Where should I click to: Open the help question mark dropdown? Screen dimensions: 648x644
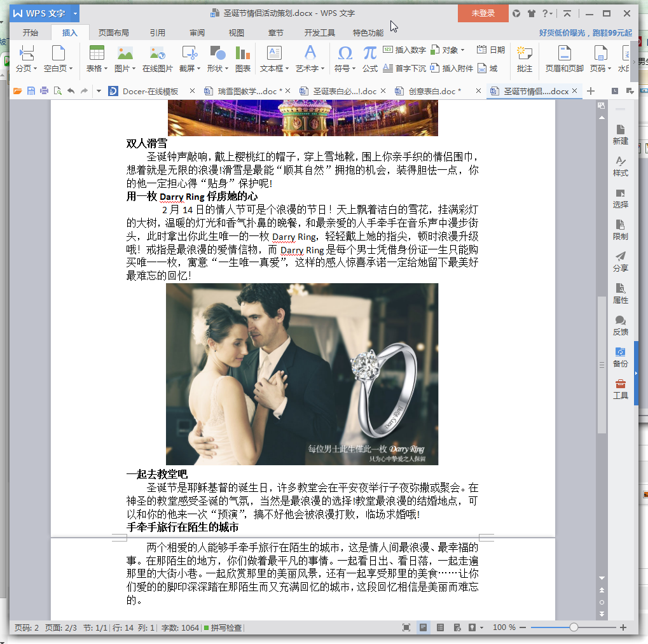click(547, 13)
